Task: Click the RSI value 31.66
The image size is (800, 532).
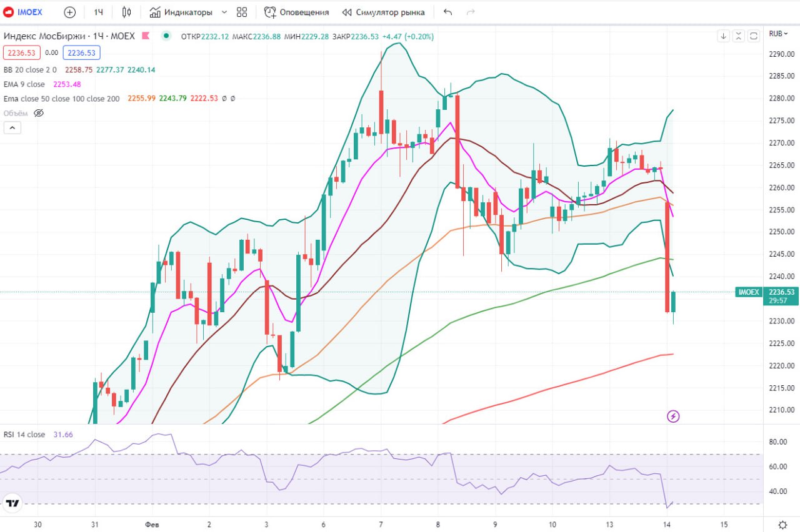Action: point(64,435)
